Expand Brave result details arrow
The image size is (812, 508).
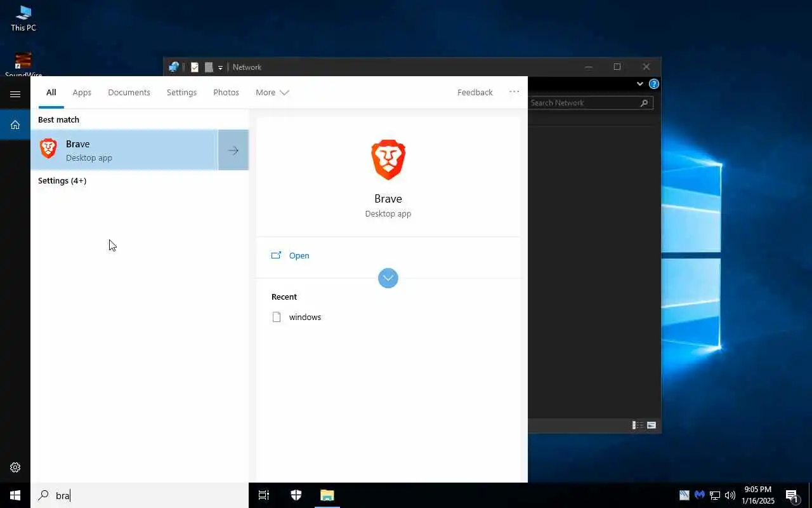click(233, 150)
